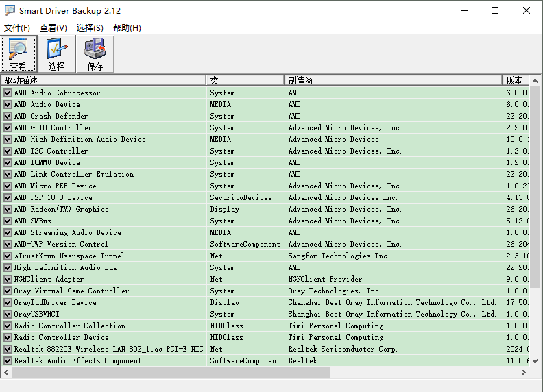543x392 pixels.
Task: Click the vertical scrollbar thumb
Action: coord(535,187)
